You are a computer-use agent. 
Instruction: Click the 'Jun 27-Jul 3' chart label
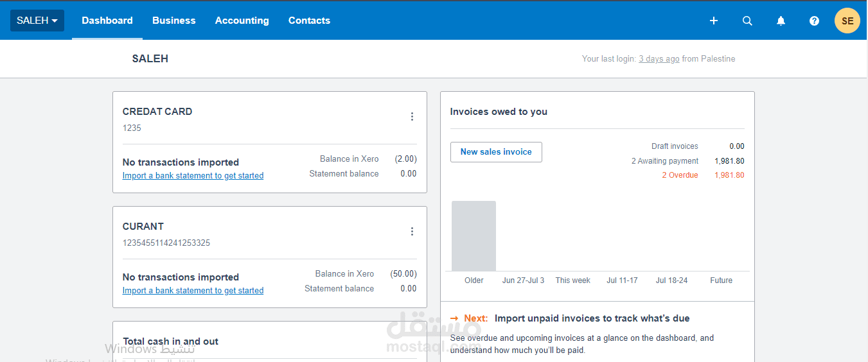[x=523, y=280]
